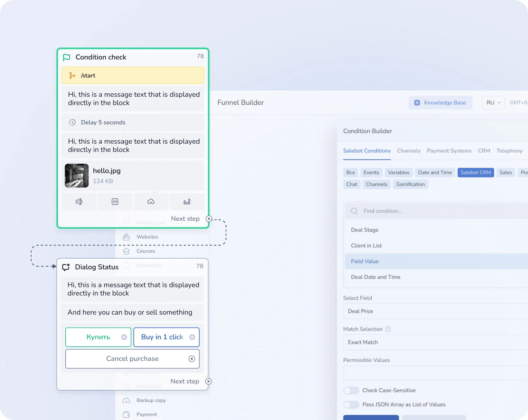
Task: Click the hello.jpg file name
Action: (107, 171)
